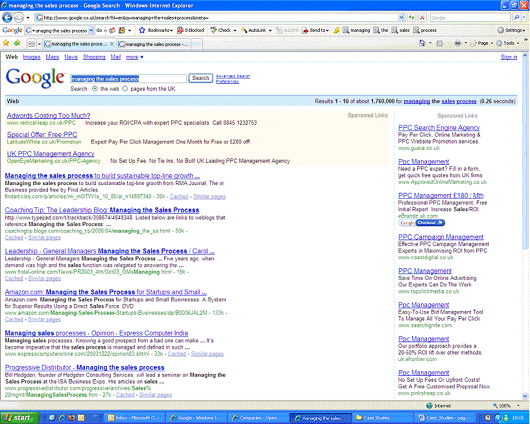Open Quick Tabs grid icon
Screen dimensions: 530x424
click(31, 44)
